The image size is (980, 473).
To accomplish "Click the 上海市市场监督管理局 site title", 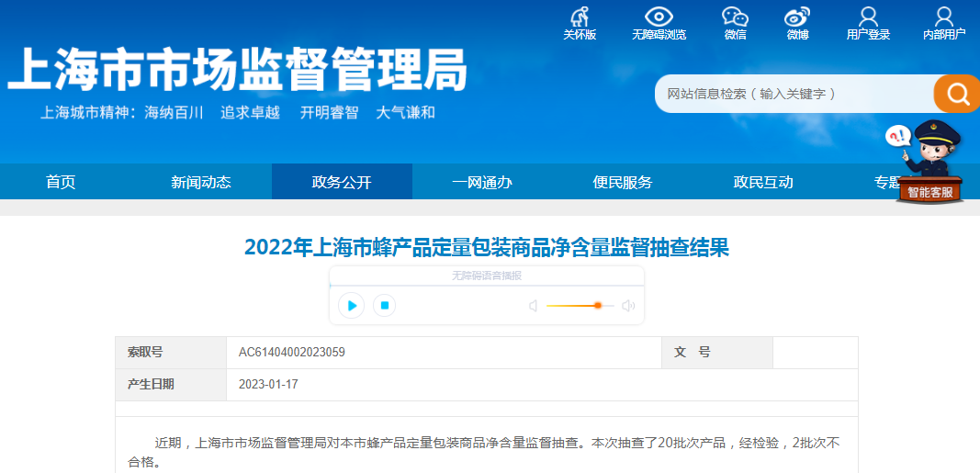I will point(237,70).
